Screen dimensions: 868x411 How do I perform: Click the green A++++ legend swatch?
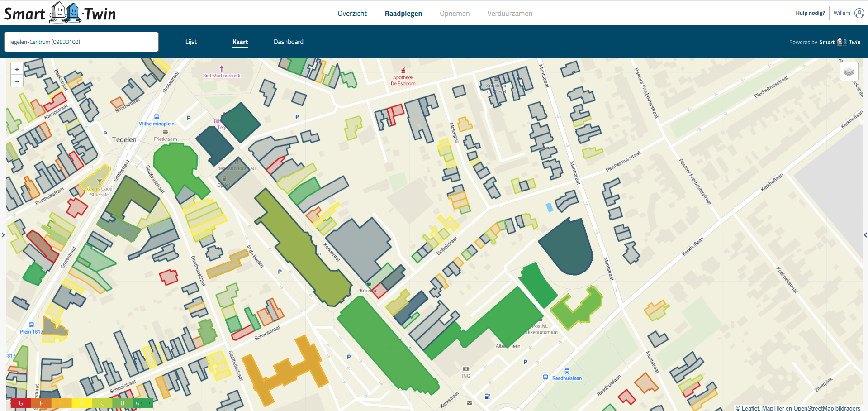tap(143, 403)
